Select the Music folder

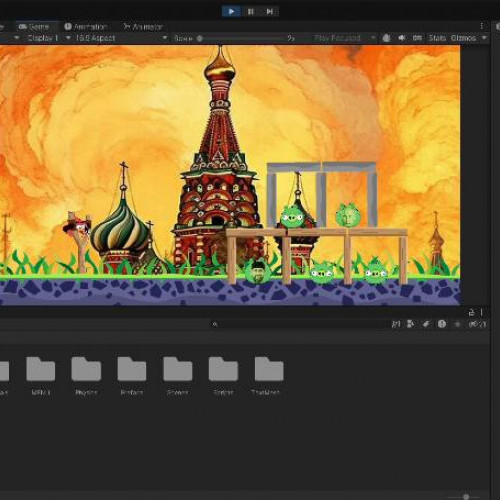tap(41, 375)
